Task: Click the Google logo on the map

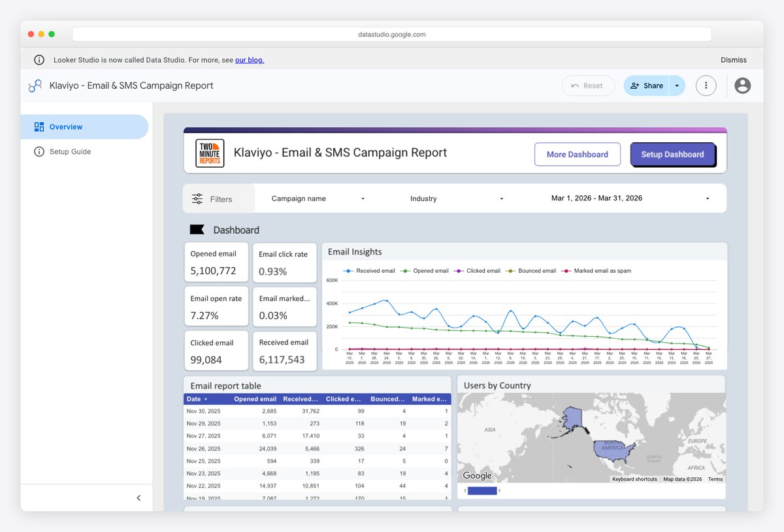Action: tap(477, 476)
